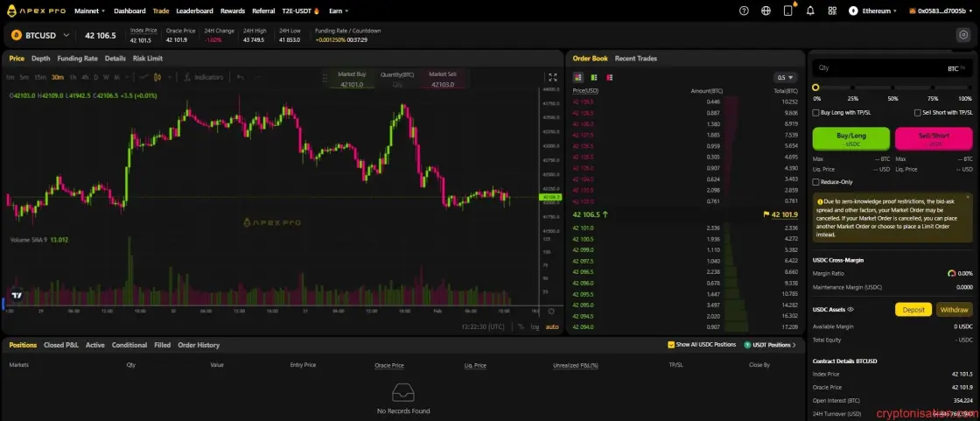Open the help question mark icon

(744, 11)
